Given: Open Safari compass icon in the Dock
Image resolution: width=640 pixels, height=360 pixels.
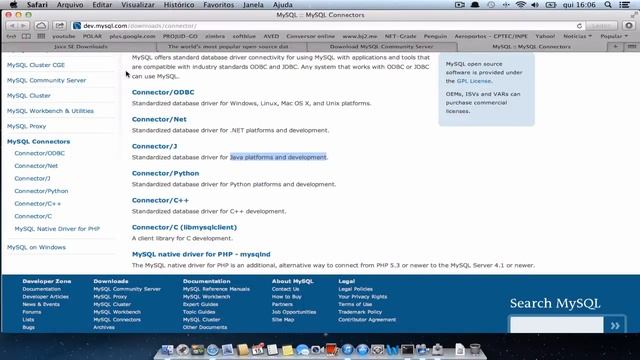Looking at the screenshot, I should 212,350.
